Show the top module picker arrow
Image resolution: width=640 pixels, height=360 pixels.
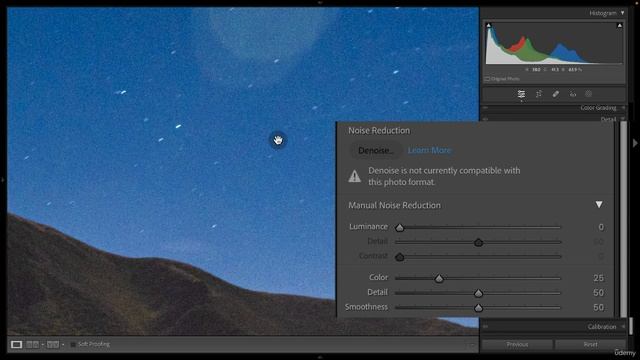320,2
